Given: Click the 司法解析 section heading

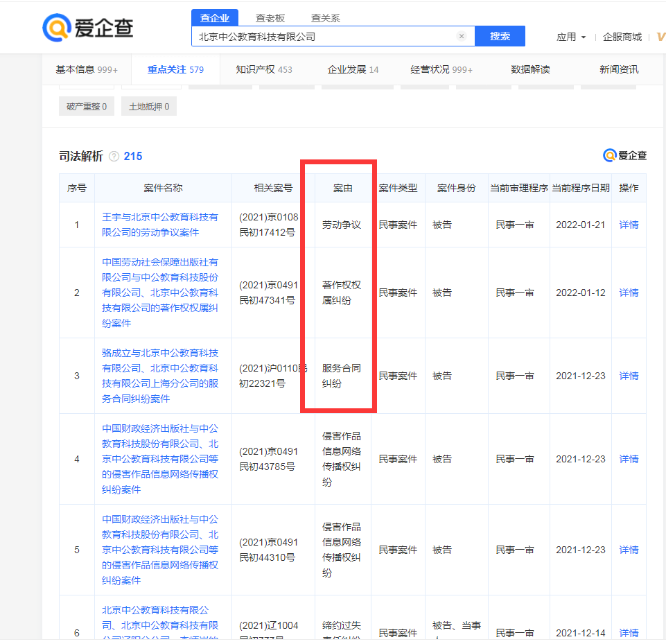Looking at the screenshot, I should (81, 157).
